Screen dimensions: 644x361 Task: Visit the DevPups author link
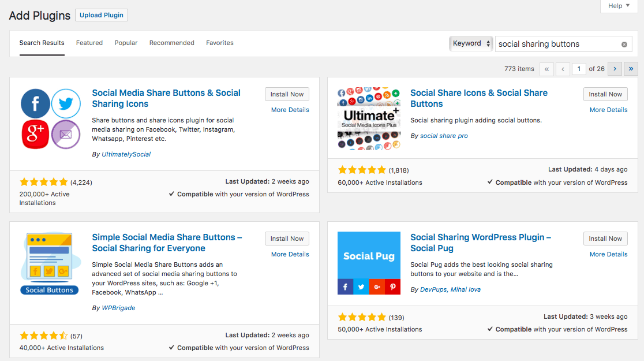tap(434, 289)
